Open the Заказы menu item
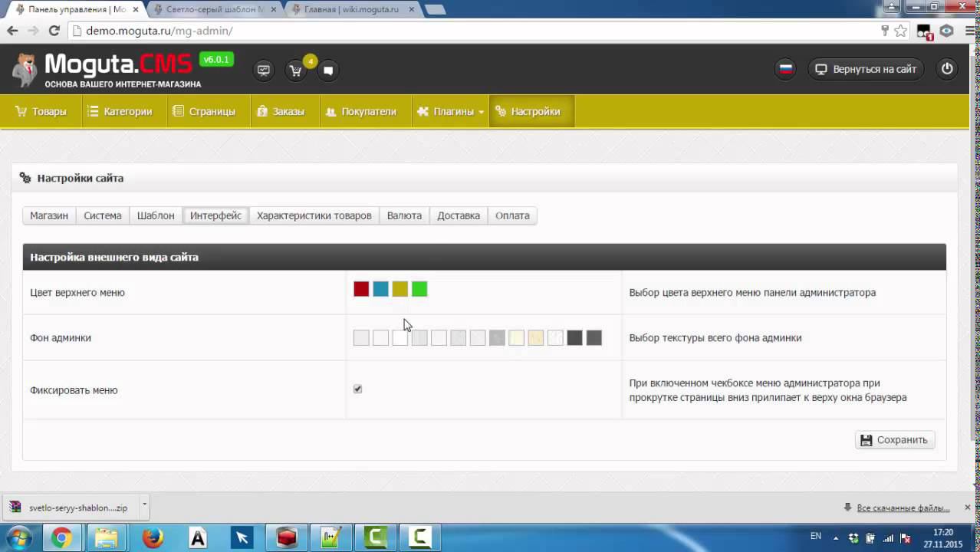This screenshot has width=980, height=552. (281, 111)
